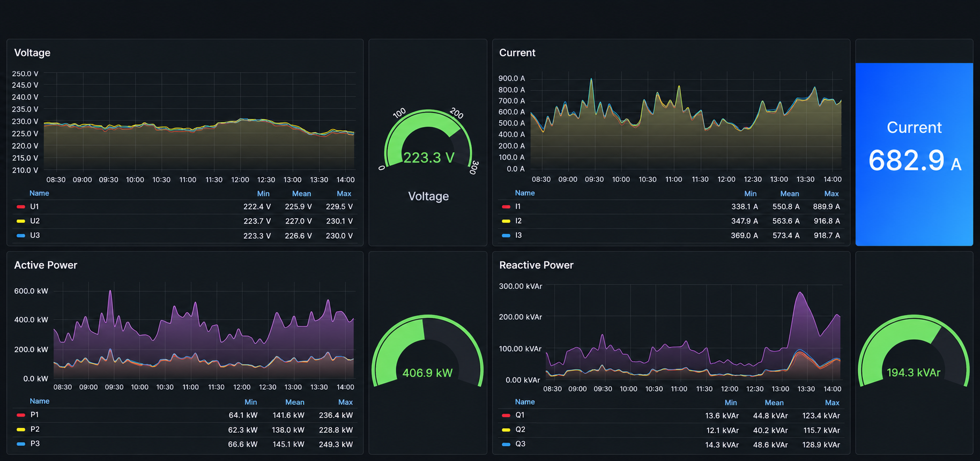Click the 600.0 kW axis label
Viewport: 980px width, 461px height.
(x=31, y=291)
